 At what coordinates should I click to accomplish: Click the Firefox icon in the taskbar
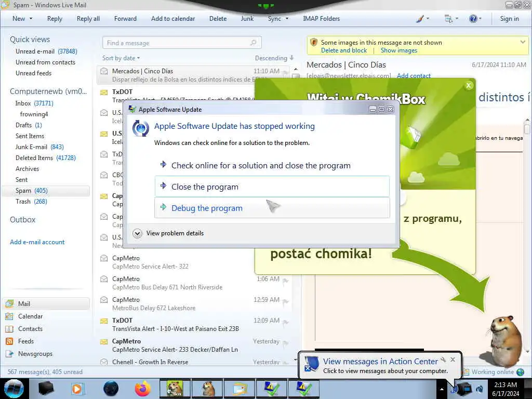[x=143, y=389]
